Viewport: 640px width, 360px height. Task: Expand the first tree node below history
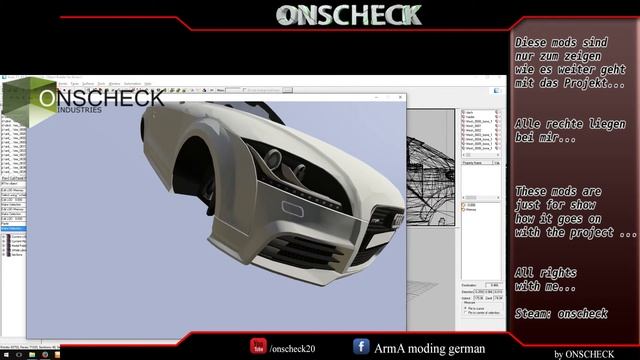(x=3, y=236)
